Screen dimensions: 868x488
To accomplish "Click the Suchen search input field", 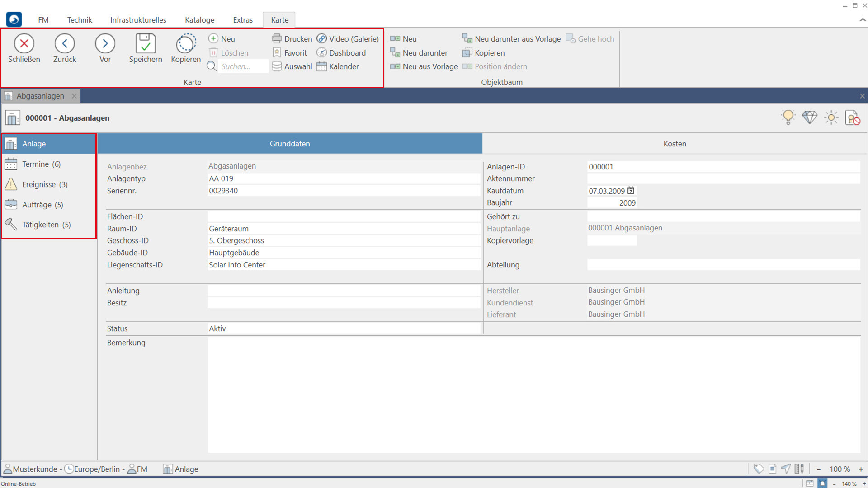I will pos(242,66).
